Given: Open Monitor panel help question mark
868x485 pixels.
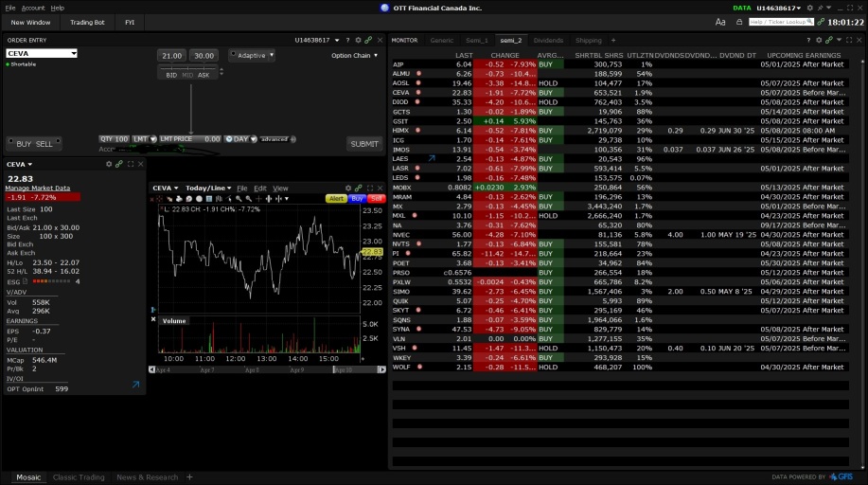Looking at the screenshot, I should (808, 40).
